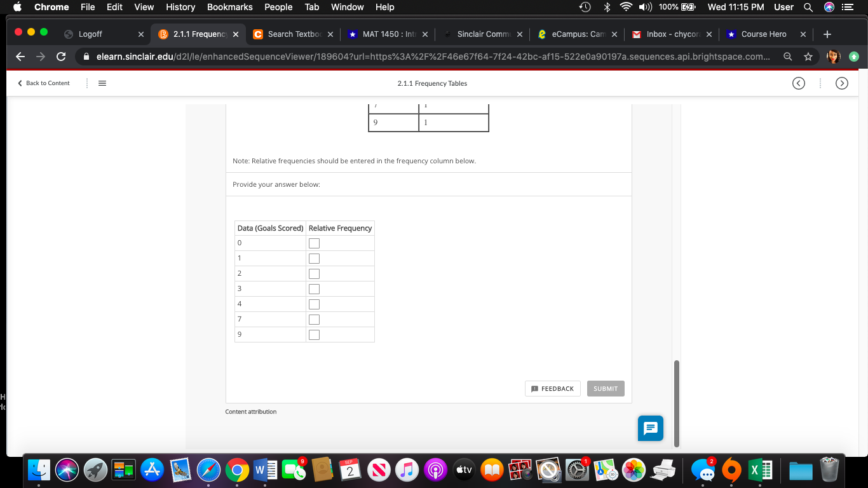The height and width of the screenshot is (488, 868).
Task: Go to the previous content page arrow
Action: (x=799, y=83)
